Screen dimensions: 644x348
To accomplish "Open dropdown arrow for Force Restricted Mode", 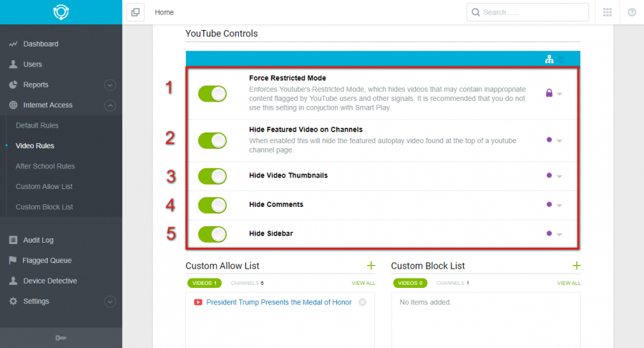I will point(560,94).
